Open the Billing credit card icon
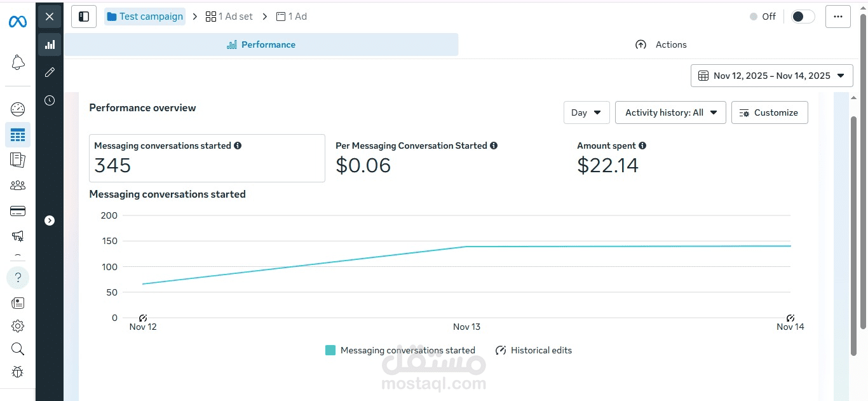Screen dimensions: 868x401 pos(18,211)
